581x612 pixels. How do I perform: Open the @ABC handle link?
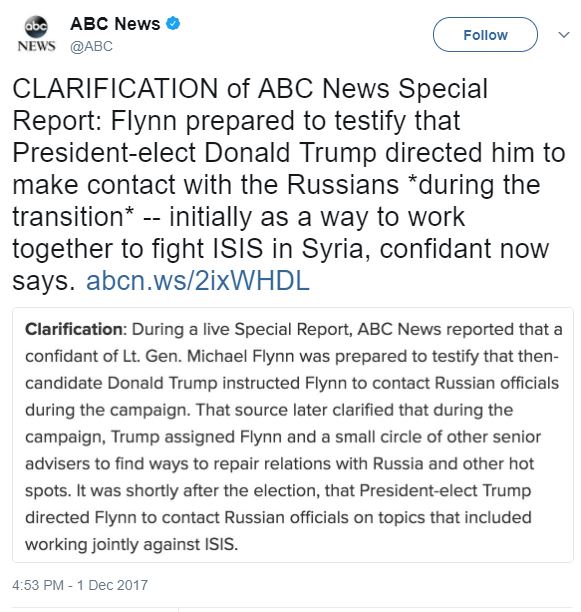click(x=91, y=46)
